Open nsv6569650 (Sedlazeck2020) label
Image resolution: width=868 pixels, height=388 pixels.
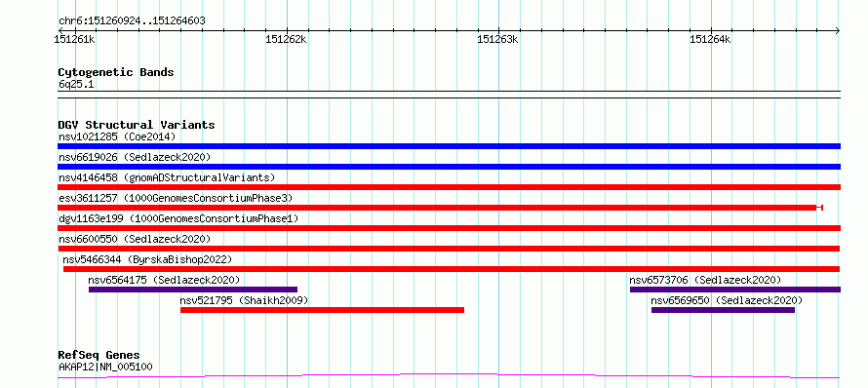[727, 300]
